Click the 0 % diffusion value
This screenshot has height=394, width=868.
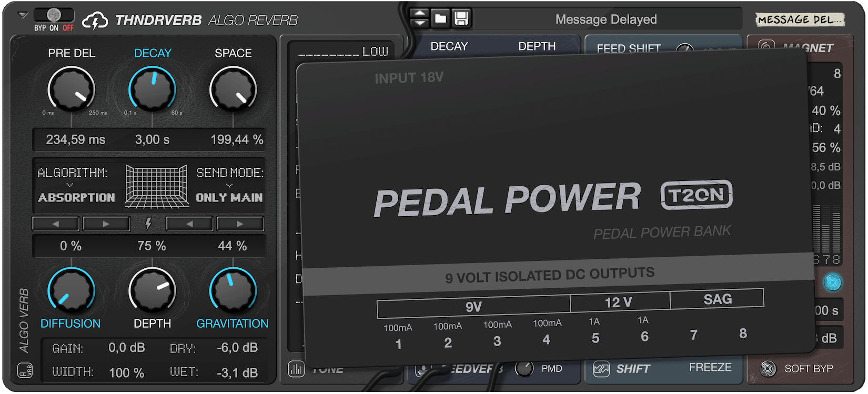[x=71, y=246]
